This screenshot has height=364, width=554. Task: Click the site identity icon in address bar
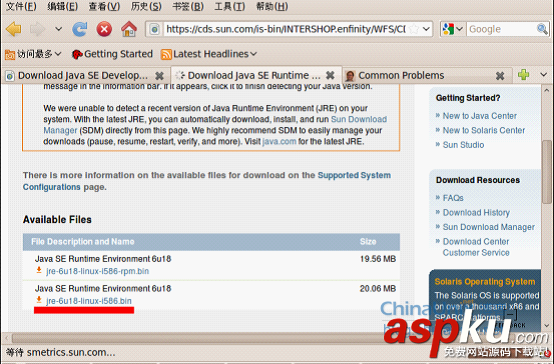coord(154,29)
